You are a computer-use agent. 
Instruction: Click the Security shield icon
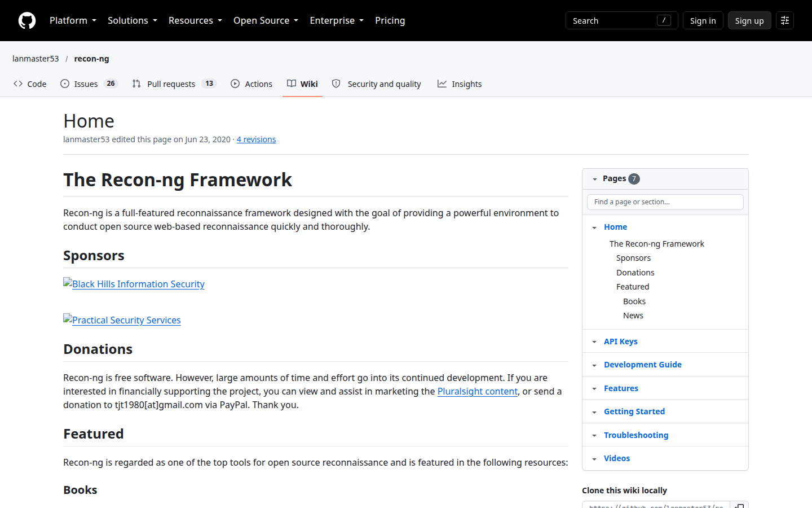pyautogui.click(x=336, y=84)
